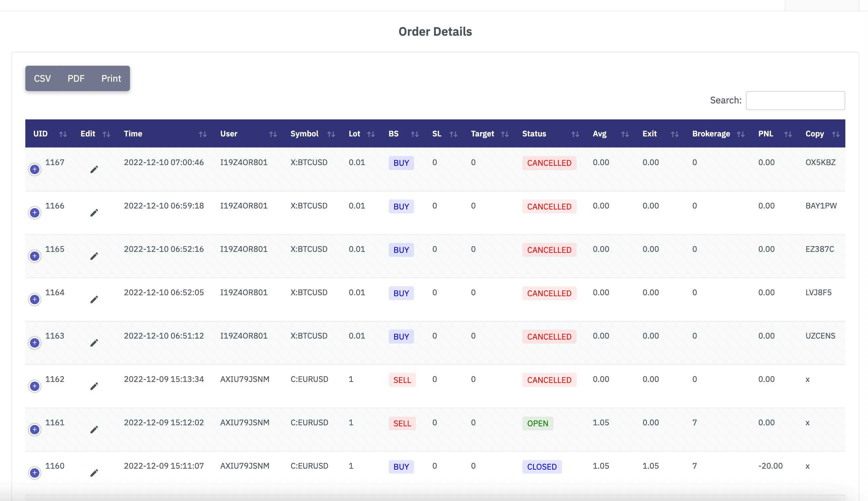
Task: Edit order 1166 with pencil icon
Action: coord(94,213)
